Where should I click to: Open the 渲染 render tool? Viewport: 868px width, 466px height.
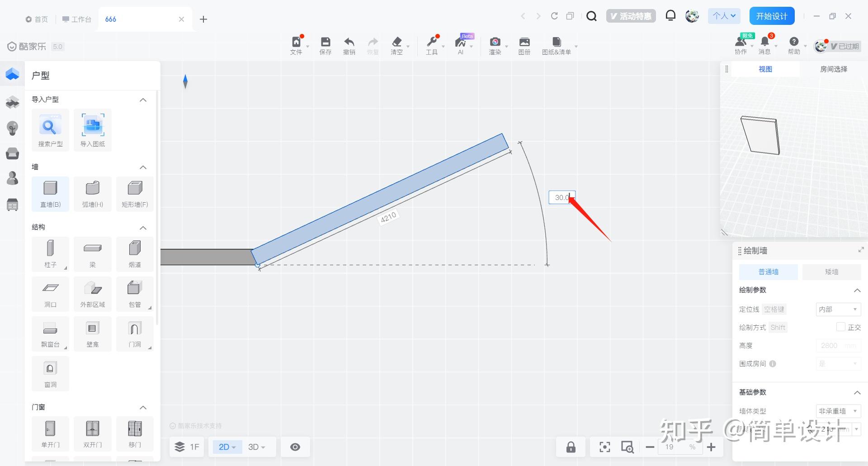tap(495, 46)
